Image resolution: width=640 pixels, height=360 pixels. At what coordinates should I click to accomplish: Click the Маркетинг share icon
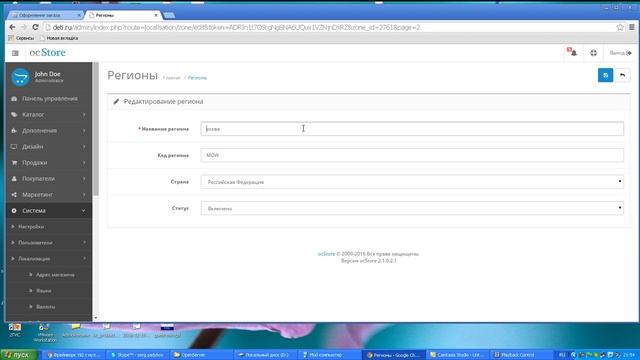coord(14,195)
